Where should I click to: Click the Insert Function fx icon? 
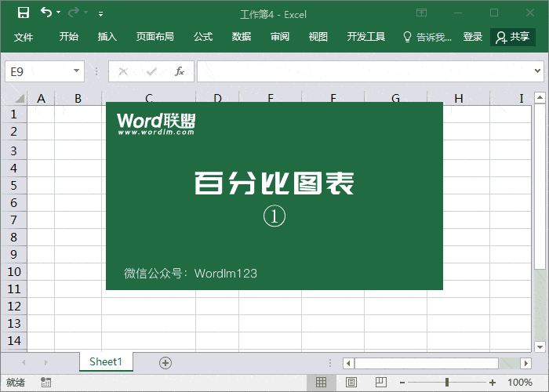(179, 71)
